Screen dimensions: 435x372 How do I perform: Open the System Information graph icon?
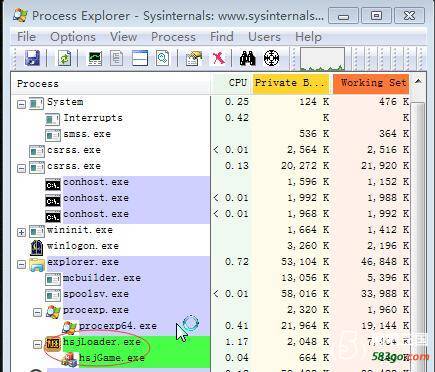pyautogui.click(x=95, y=58)
